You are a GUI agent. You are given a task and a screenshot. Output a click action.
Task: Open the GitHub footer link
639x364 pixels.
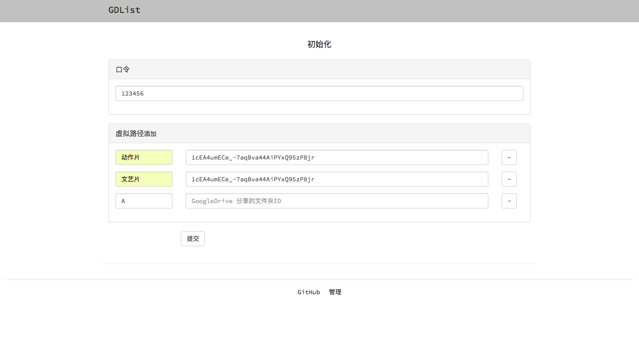coord(309,292)
